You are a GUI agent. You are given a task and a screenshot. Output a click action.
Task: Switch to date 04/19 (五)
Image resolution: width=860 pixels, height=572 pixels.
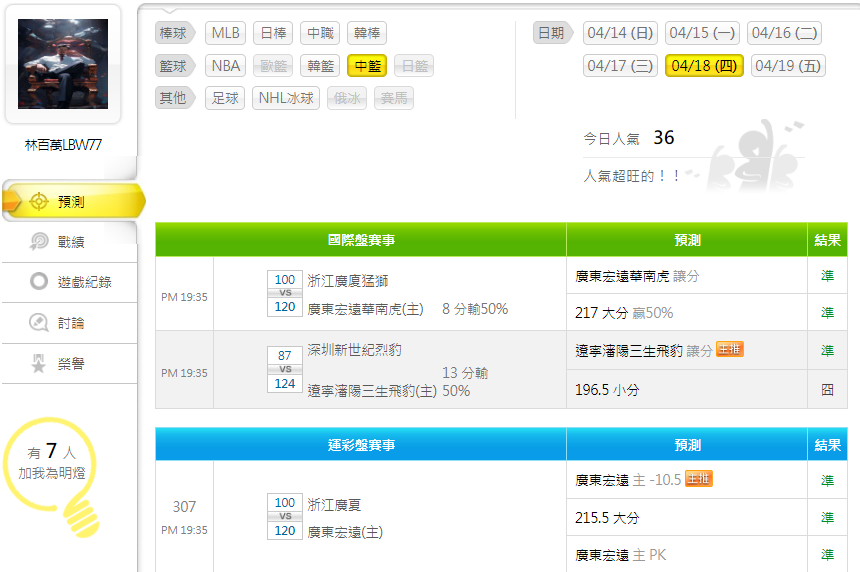pyautogui.click(x=788, y=66)
